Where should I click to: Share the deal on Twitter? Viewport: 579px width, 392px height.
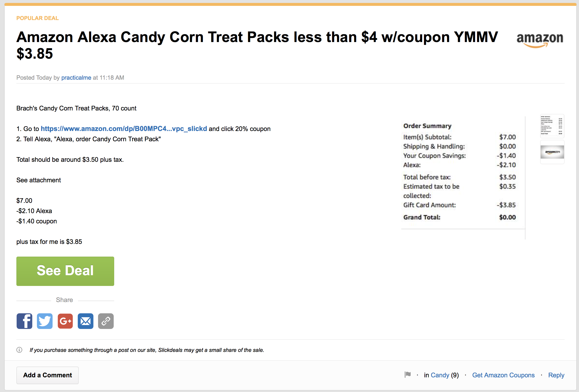(45, 321)
